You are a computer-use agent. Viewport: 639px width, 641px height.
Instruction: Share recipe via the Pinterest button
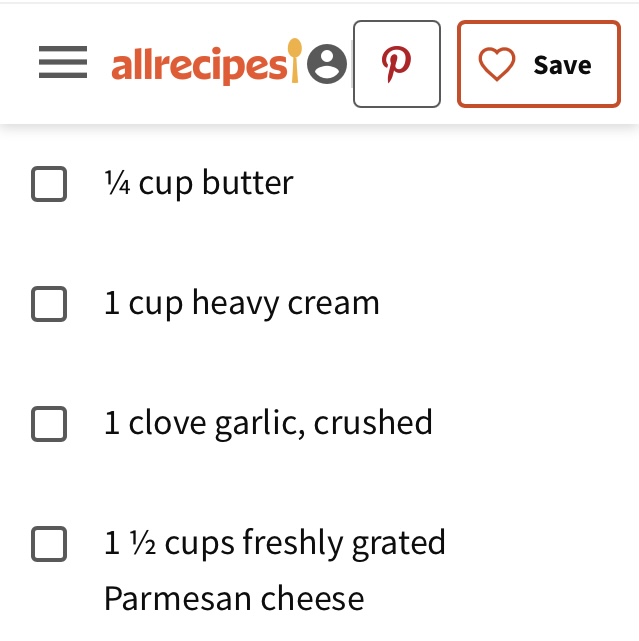click(x=397, y=64)
